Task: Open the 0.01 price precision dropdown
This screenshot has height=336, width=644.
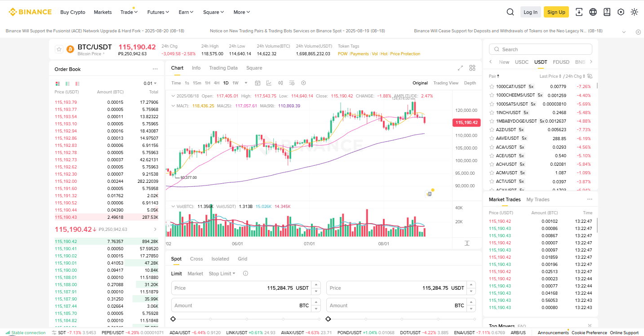Action: coord(150,83)
